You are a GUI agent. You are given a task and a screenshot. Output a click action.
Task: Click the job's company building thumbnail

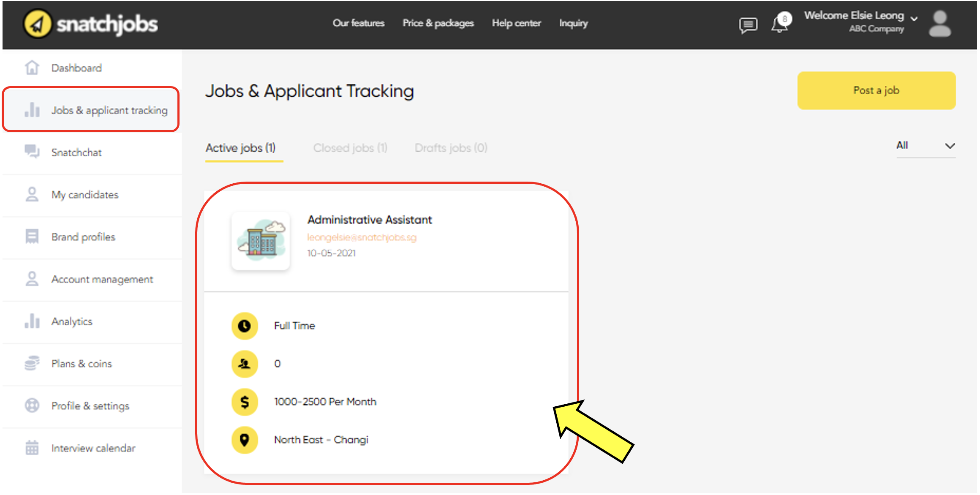pyautogui.click(x=261, y=241)
